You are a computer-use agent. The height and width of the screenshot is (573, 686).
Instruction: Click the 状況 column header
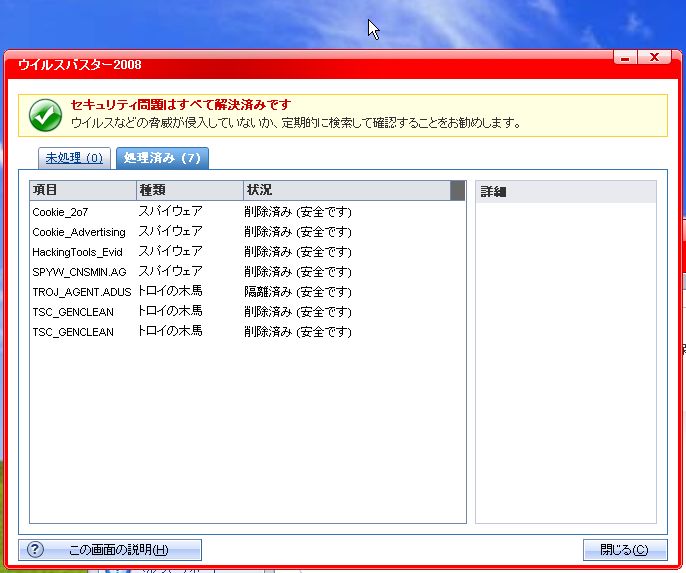[346, 190]
